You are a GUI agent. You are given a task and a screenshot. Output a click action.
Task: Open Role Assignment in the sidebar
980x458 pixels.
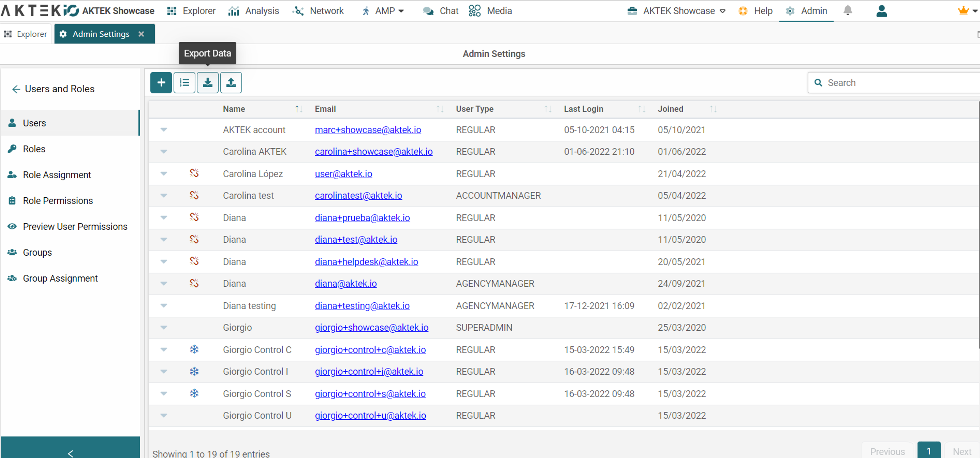click(x=70, y=175)
